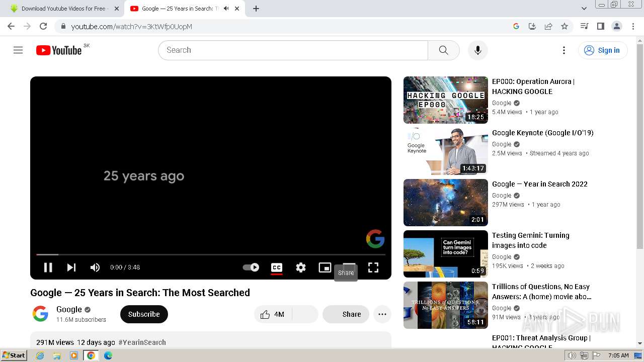Launch Internet Explorer from taskbar

coord(40,355)
